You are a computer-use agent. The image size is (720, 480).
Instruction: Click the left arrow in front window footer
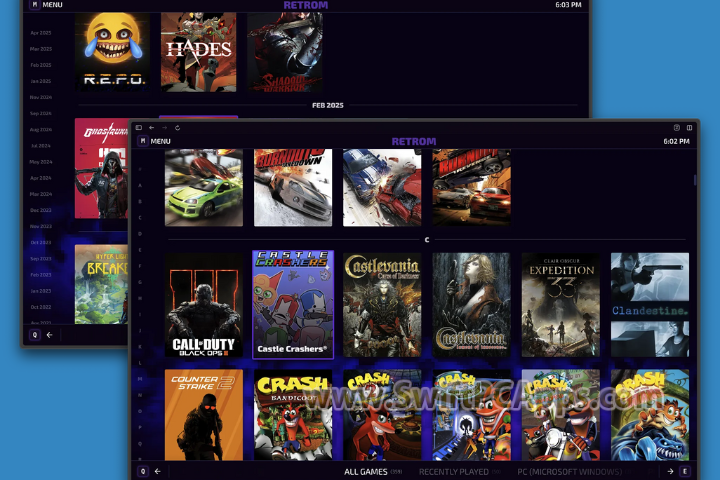point(158,471)
